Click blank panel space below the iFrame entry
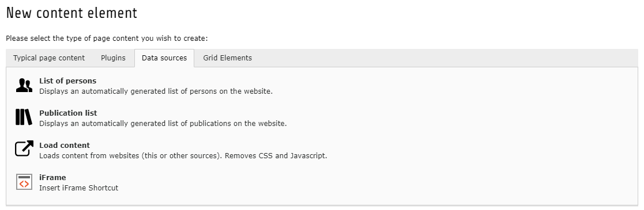Screen dimensions: 644x210 tap(322, 198)
